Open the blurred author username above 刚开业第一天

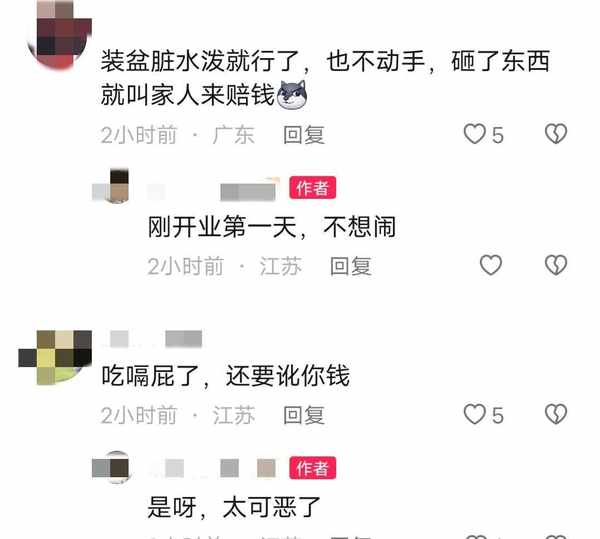click(x=213, y=191)
